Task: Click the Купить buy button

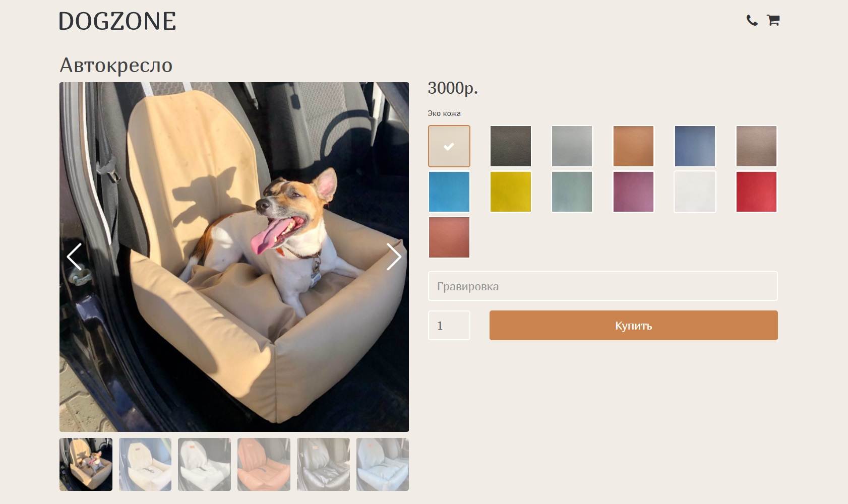Action: (x=634, y=326)
